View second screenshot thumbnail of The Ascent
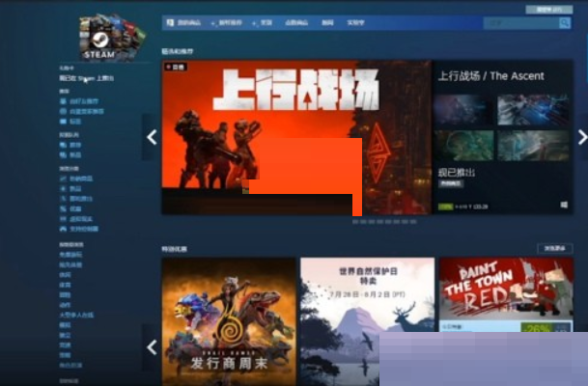 coord(533,110)
